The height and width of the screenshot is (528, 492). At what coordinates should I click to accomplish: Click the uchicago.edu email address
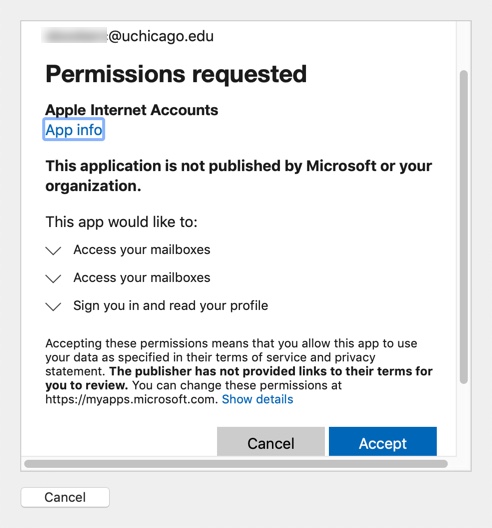tap(128, 36)
